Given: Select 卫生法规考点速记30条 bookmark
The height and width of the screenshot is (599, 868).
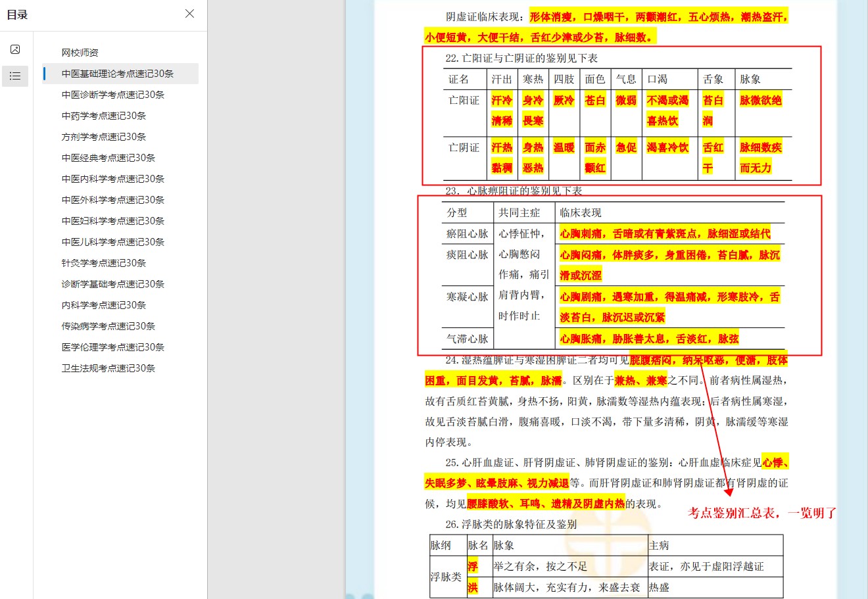Looking at the screenshot, I should [108, 368].
